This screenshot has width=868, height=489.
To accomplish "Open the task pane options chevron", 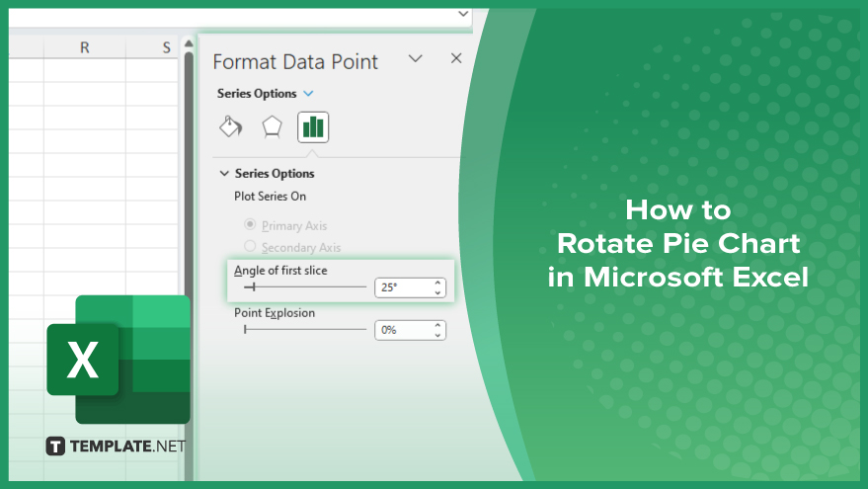I will click(415, 58).
